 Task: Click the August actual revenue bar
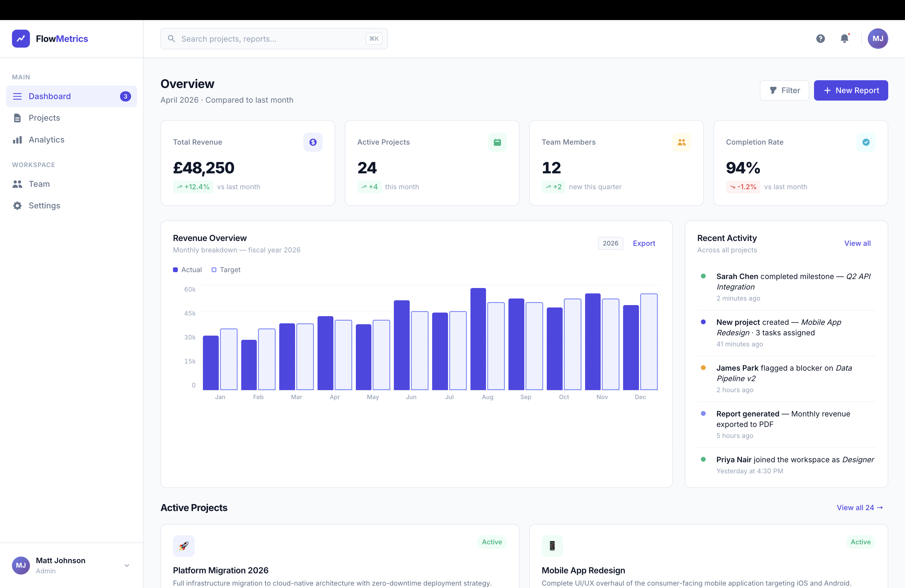478,339
